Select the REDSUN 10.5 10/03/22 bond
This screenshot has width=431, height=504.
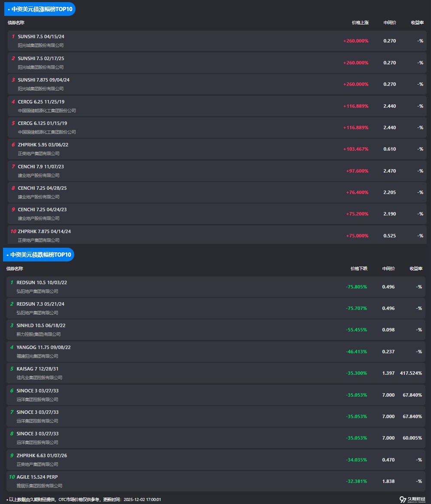pyautogui.click(x=42, y=282)
